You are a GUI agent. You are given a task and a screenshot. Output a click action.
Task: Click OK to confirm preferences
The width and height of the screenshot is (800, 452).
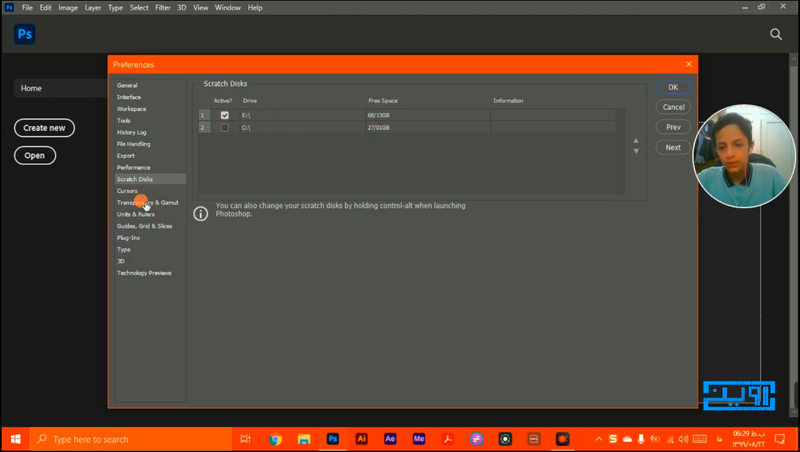(x=673, y=87)
